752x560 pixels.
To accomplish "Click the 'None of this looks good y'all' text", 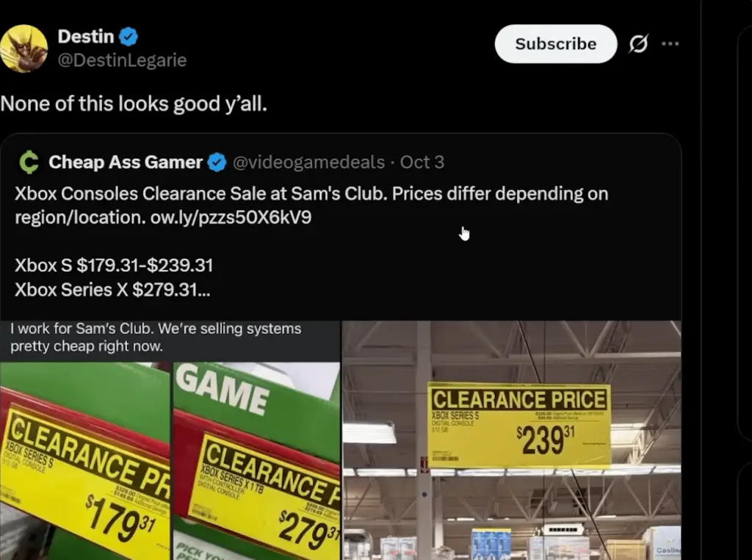I will pos(134,103).
